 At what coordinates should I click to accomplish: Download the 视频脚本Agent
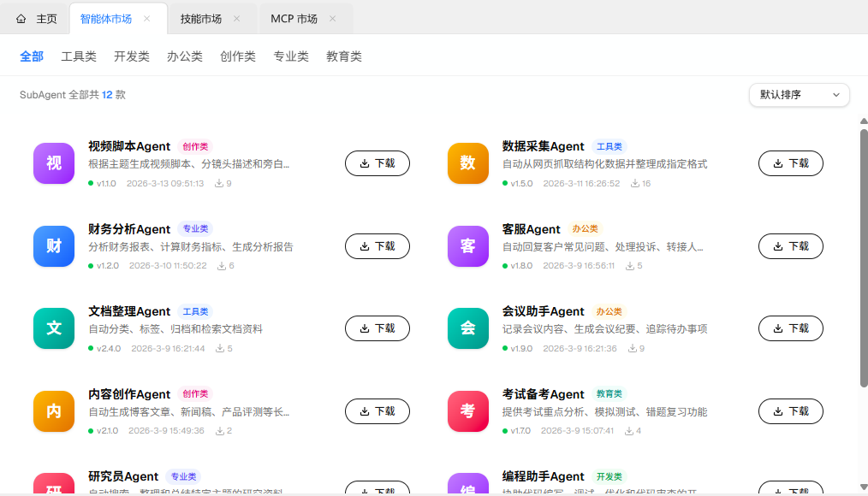point(377,163)
